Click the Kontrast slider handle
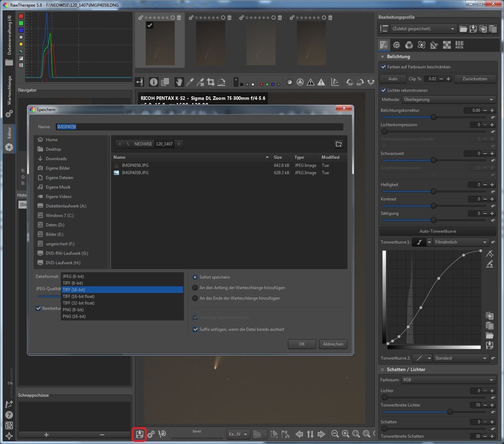The image size is (504, 444). [x=434, y=206]
